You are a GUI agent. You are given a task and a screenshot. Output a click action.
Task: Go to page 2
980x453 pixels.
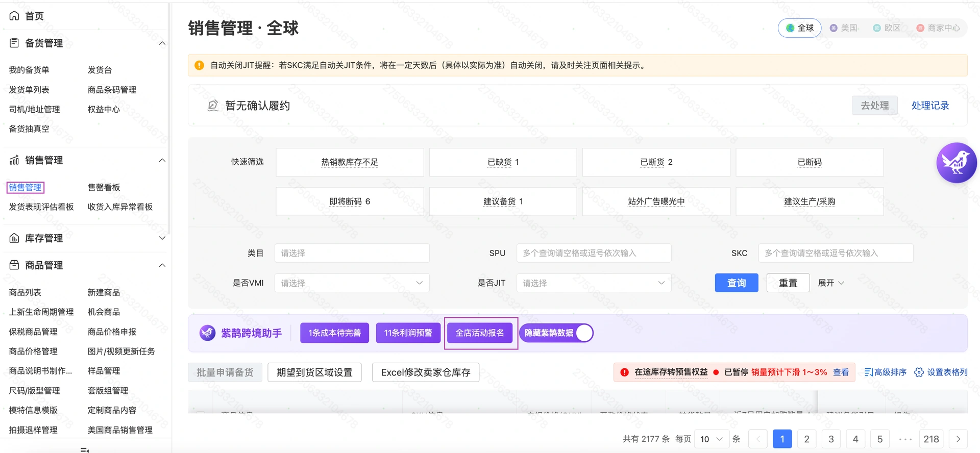coord(806,439)
